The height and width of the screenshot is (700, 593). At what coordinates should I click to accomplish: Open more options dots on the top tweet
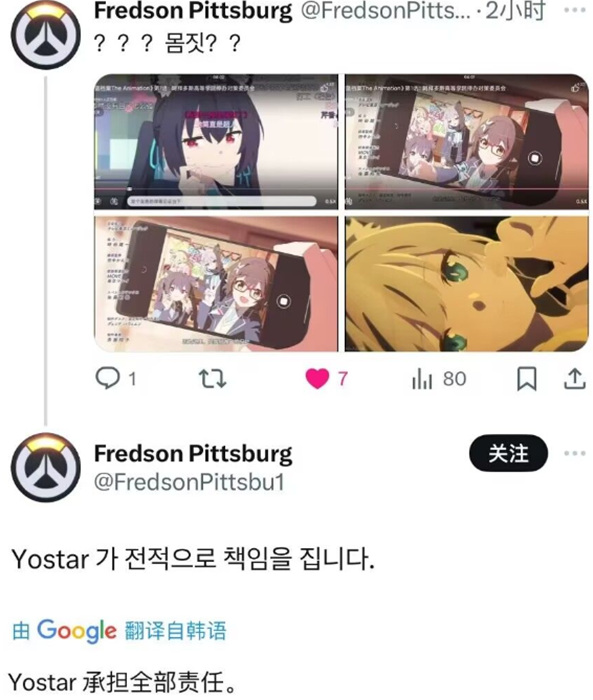point(575,10)
